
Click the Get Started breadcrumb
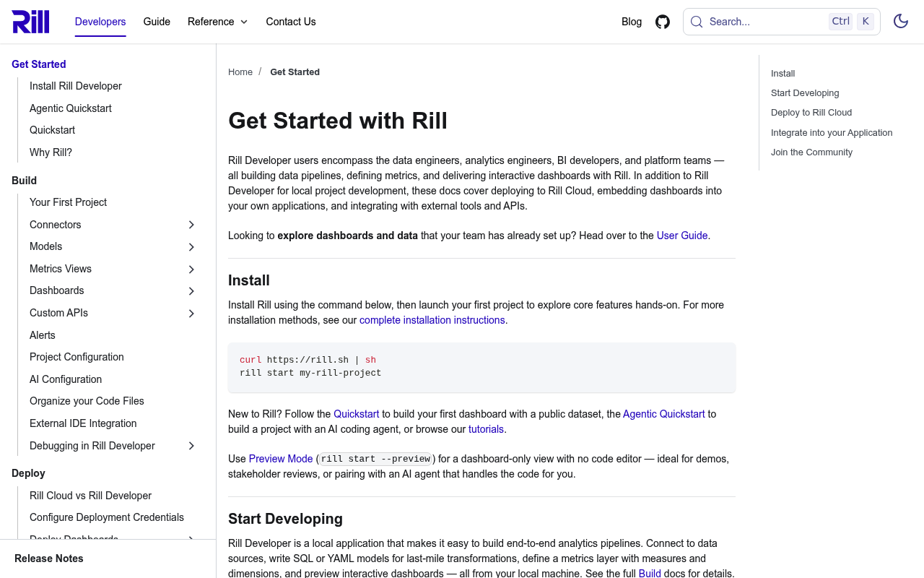(295, 72)
